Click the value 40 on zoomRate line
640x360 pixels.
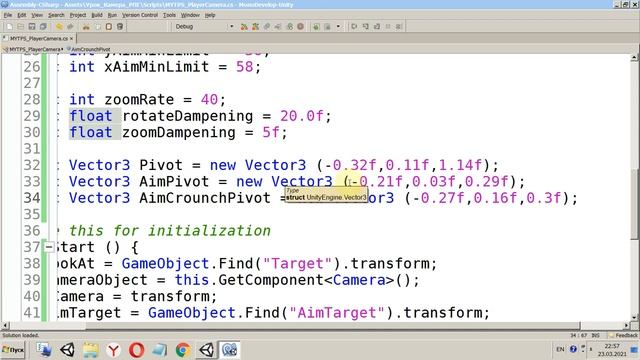(x=210, y=99)
